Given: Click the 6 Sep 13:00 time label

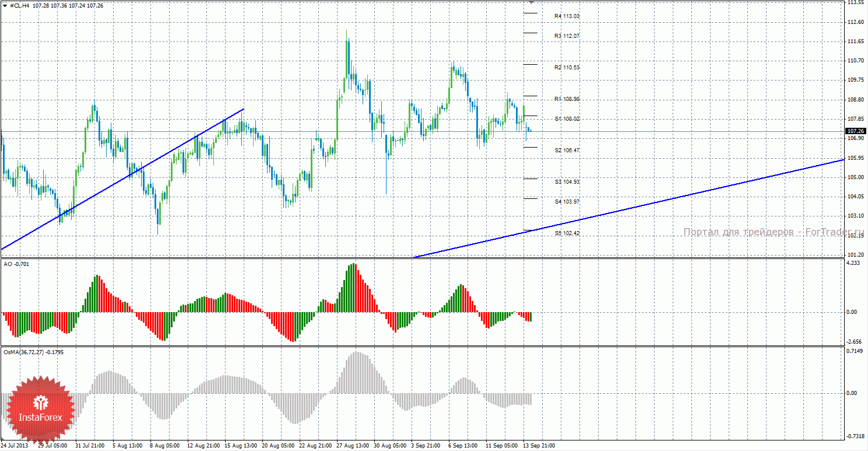Looking at the screenshot, I should [464, 446].
